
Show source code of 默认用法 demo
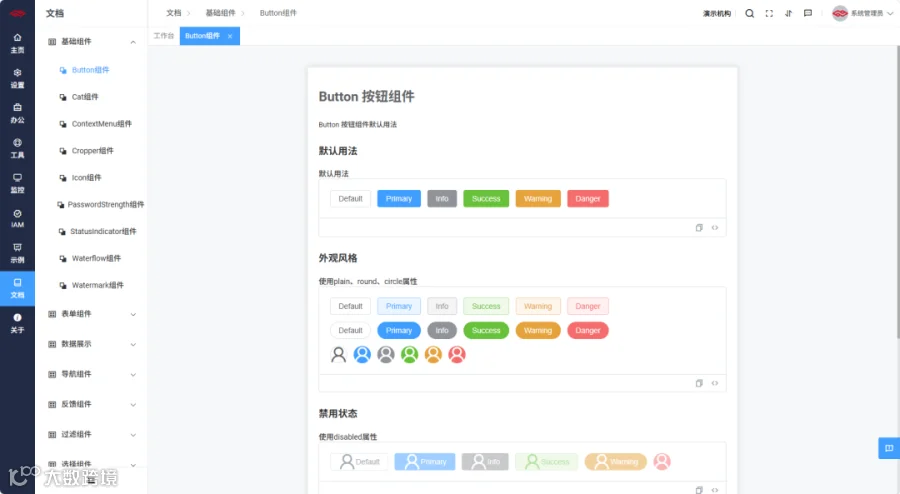pos(715,228)
